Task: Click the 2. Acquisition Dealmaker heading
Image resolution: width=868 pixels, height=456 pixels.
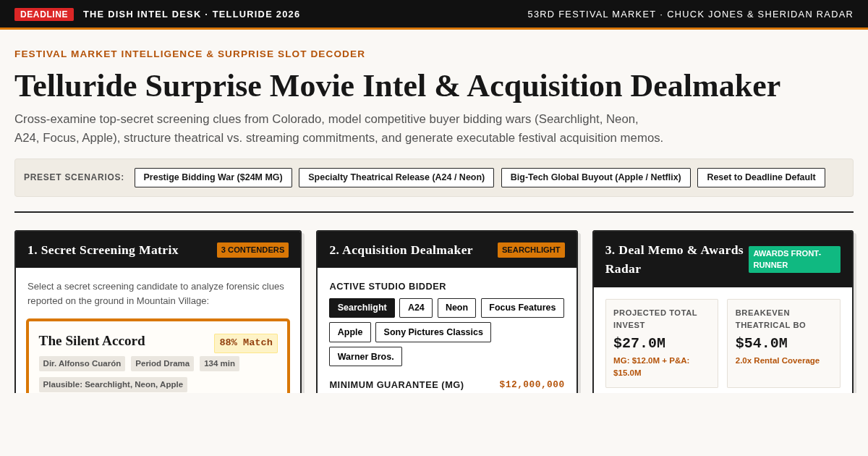Action: coord(401,250)
